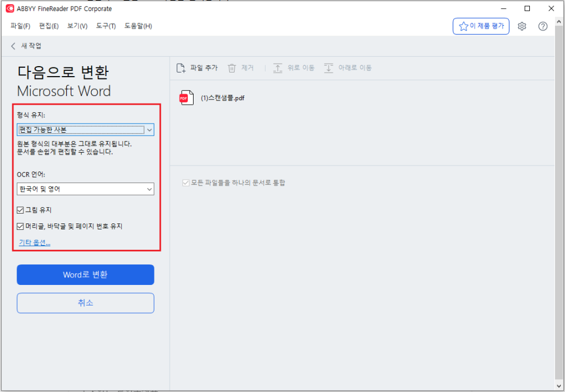Open the 파일(F) menu
565x392 pixels.
point(20,26)
